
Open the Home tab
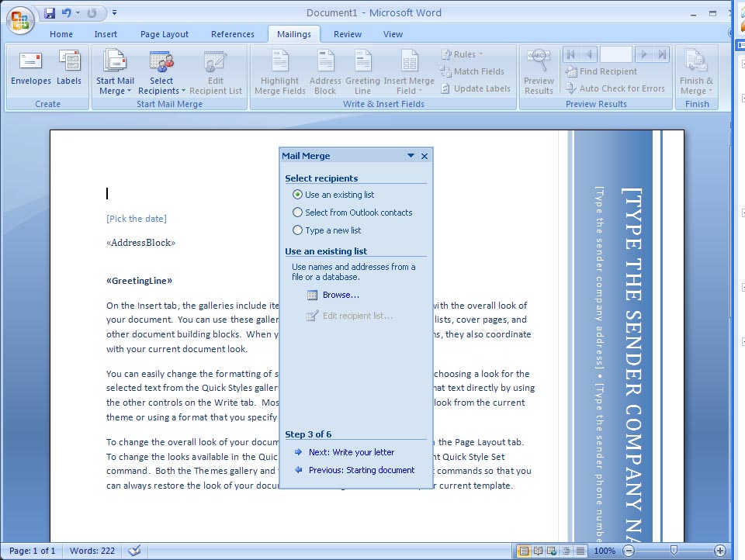coord(61,34)
